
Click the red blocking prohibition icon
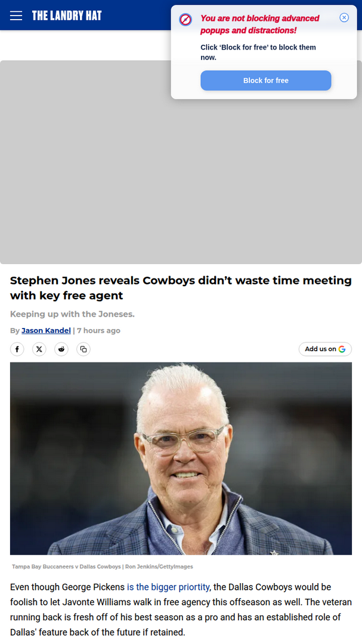pyautogui.click(x=185, y=19)
